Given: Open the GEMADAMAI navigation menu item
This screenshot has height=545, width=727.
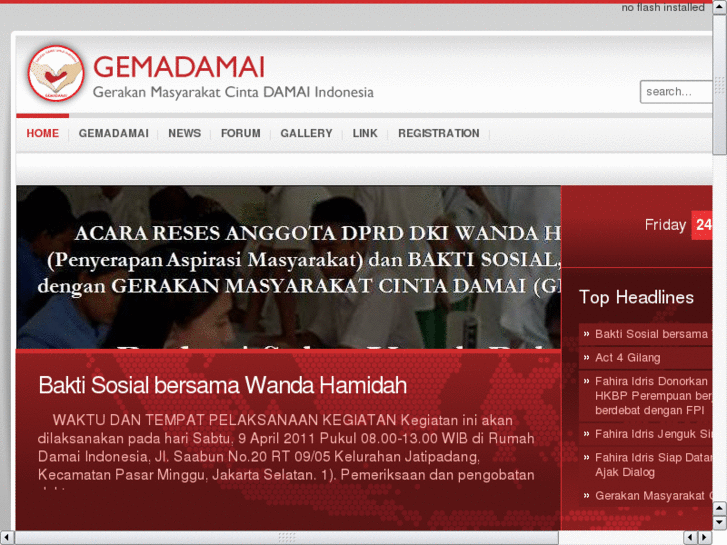Looking at the screenshot, I should tap(114, 134).
